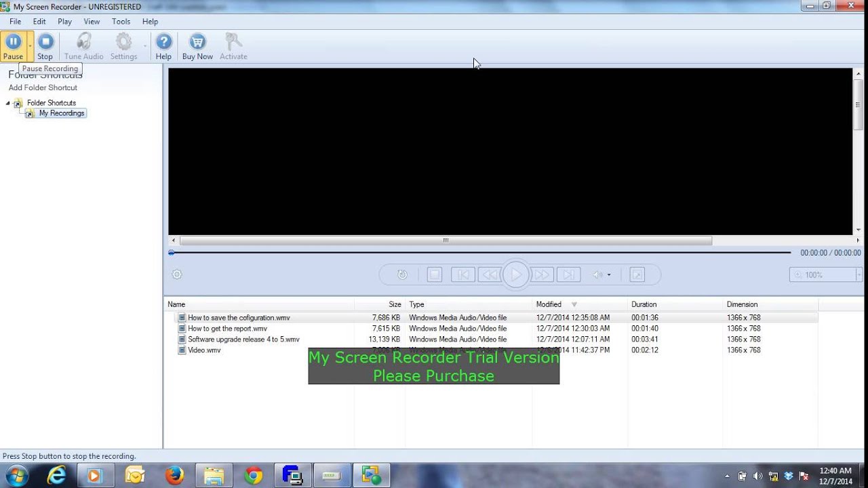Open the volume dropdown arrow
868x488 pixels.
point(609,275)
